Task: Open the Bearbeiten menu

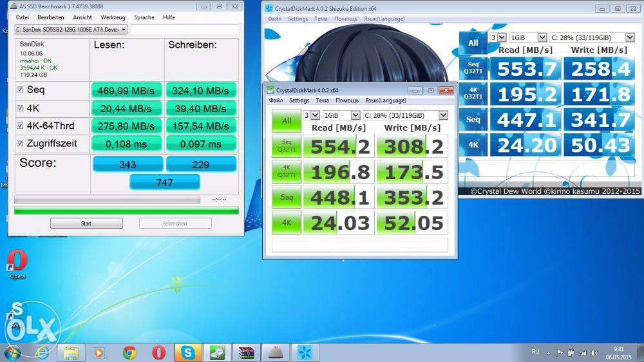Action: (x=50, y=17)
